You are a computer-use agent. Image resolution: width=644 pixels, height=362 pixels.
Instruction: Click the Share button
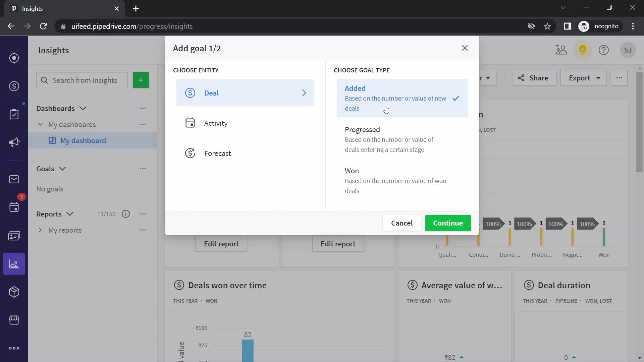tap(534, 78)
